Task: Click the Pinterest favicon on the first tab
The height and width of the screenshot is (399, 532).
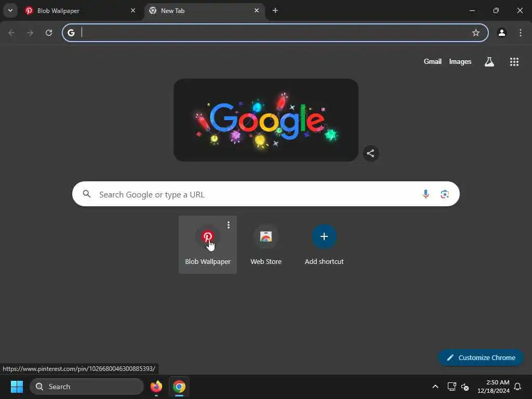Action: coord(29,10)
